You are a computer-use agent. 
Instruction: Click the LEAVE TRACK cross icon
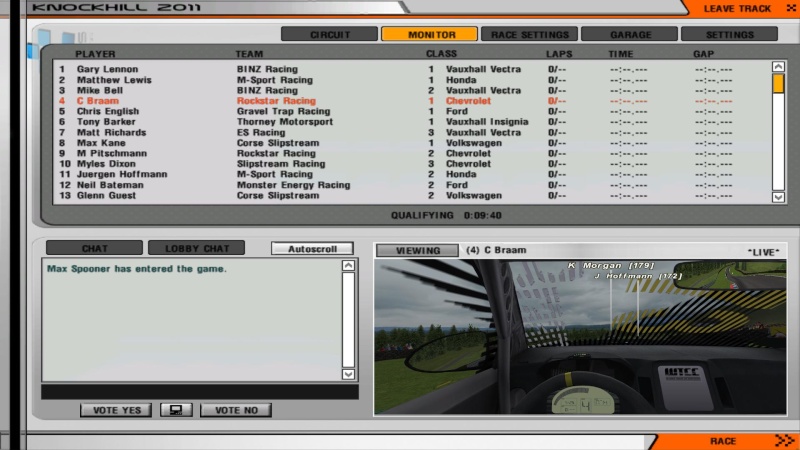(x=791, y=8)
